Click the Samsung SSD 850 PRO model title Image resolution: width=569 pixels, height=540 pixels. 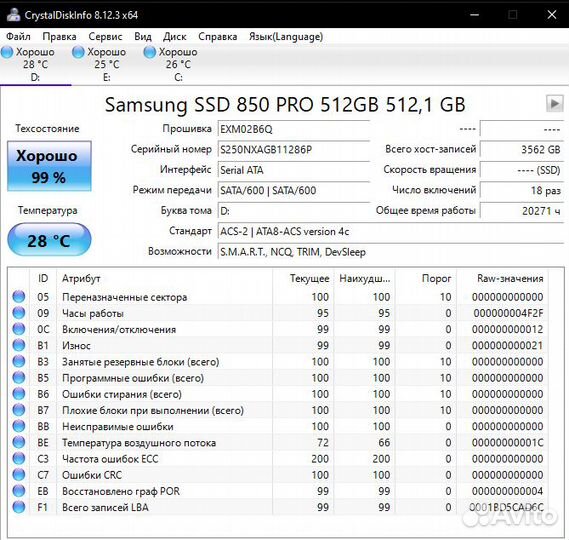point(285,105)
